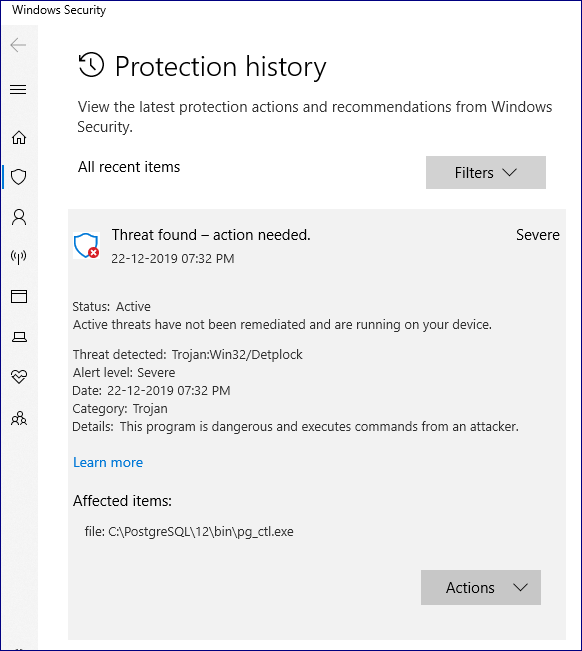Open Virus & threat protection shield icon
The height and width of the screenshot is (651, 582).
point(19,177)
